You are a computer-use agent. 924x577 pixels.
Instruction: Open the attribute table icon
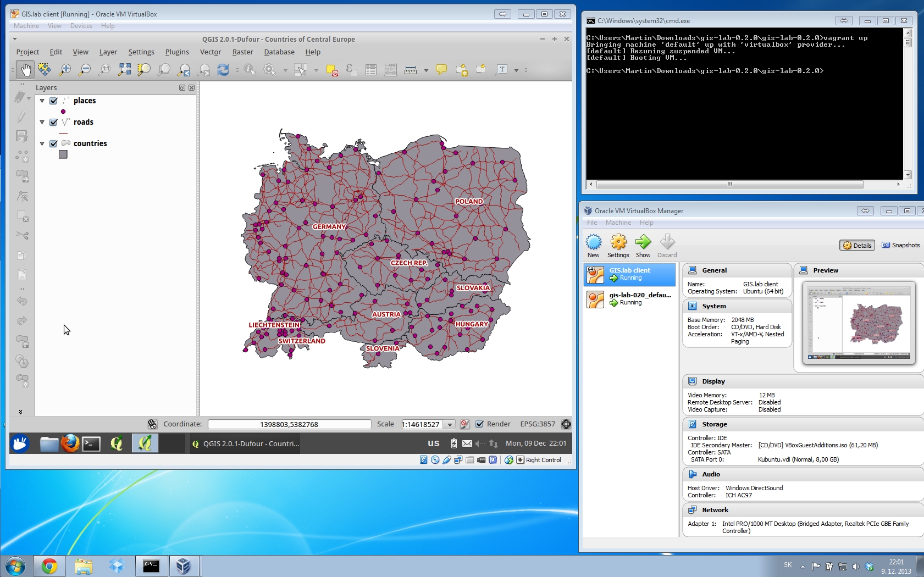click(x=371, y=70)
